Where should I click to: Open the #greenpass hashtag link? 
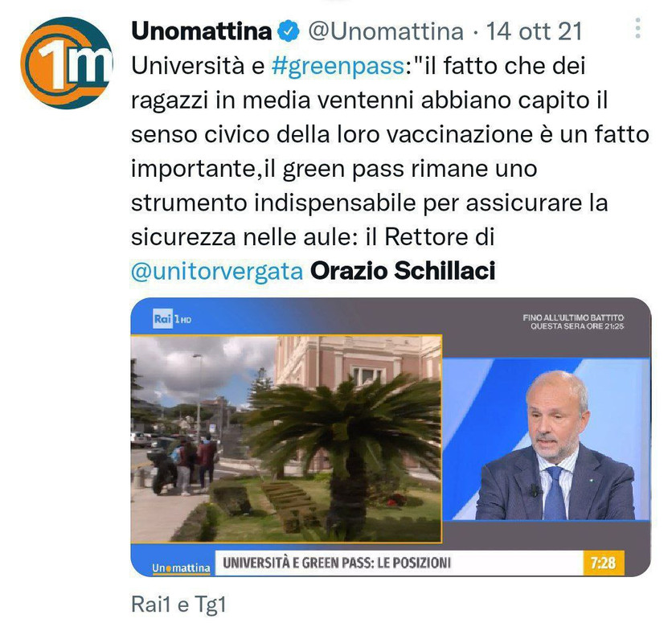click(338, 66)
